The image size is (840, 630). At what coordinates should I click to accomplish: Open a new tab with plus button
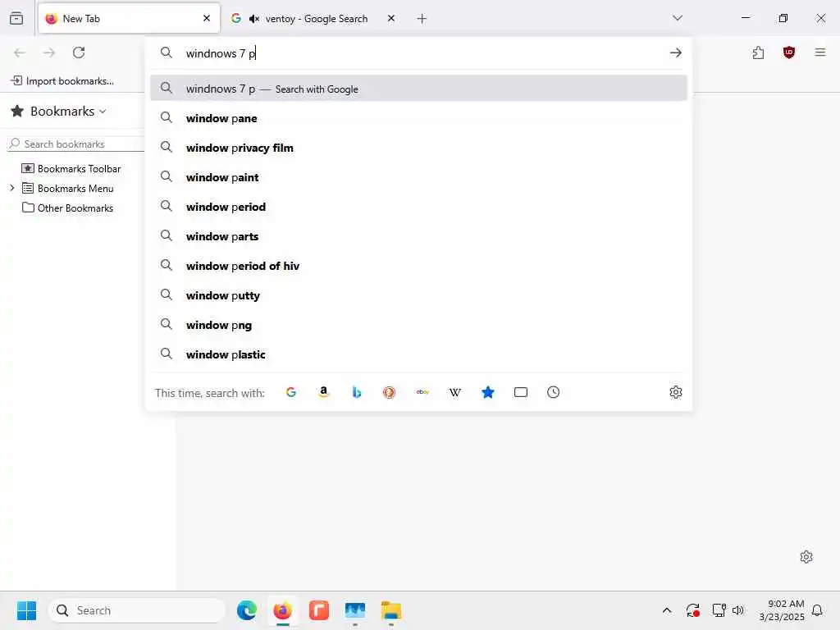[x=422, y=19]
